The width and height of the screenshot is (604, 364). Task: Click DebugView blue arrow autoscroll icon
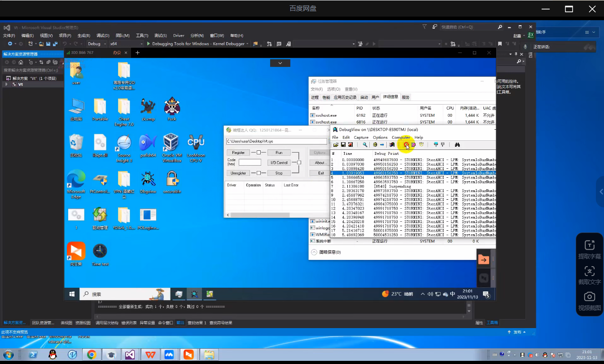click(382, 145)
